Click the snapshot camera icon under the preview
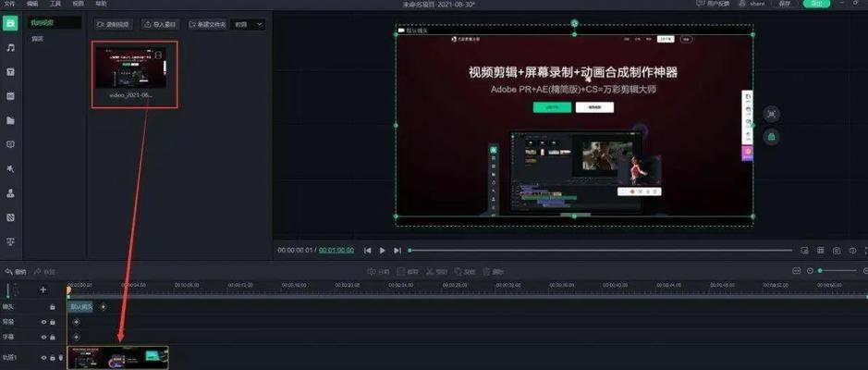This screenshot has height=370, width=868. (x=837, y=251)
